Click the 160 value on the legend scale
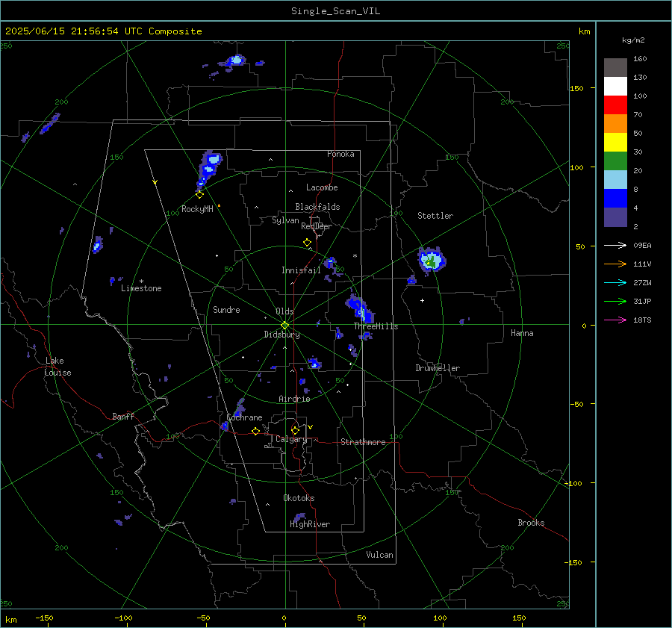The height and width of the screenshot is (628, 672). 640,59
